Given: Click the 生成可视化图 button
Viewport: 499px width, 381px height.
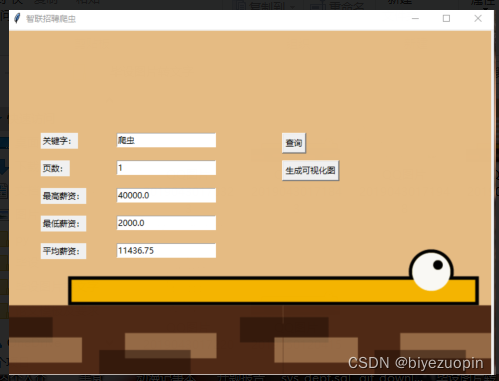Looking at the screenshot, I should click(310, 171).
